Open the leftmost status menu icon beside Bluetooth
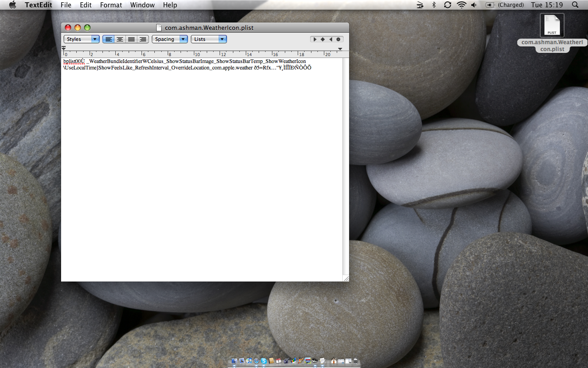The width and height of the screenshot is (588, 368). pyautogui.click(x=420, y=5)
